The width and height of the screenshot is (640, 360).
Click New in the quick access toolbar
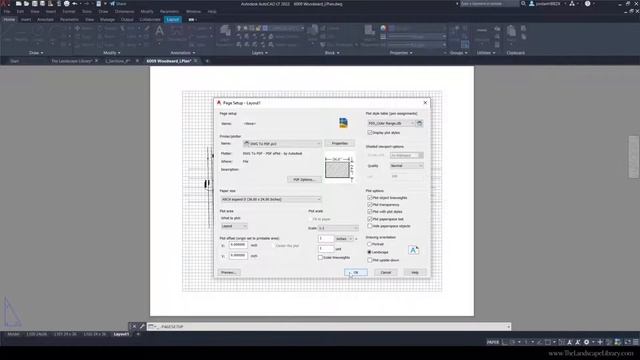[x=18, y=4]
